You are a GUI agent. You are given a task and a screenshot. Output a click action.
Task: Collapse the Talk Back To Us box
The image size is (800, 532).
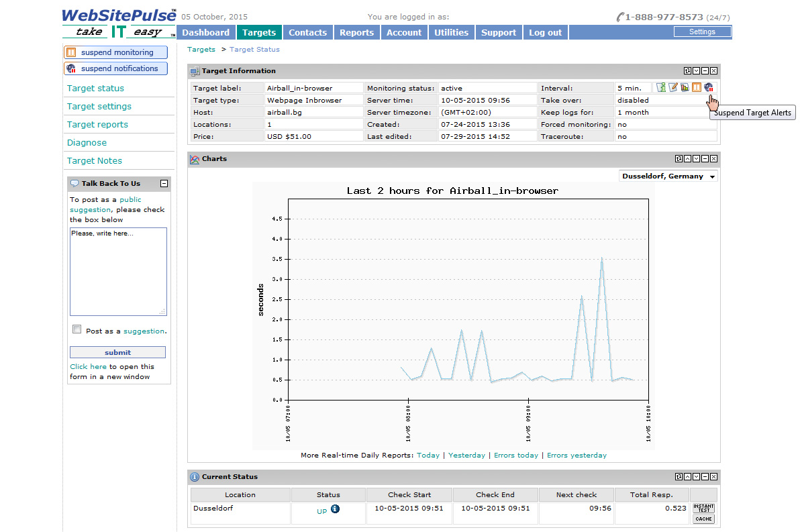164,184
